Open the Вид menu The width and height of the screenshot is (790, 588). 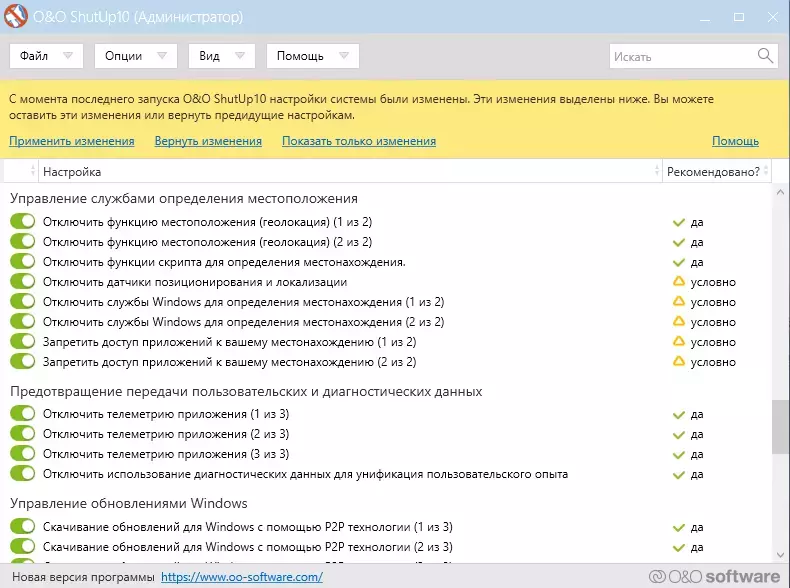pos(222,55)
